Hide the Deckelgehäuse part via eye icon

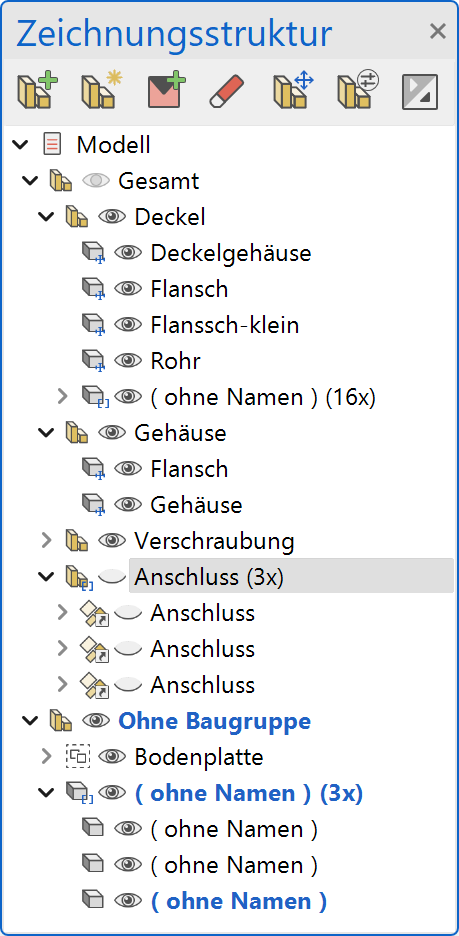pyautogui.click(x=128, y=253)
